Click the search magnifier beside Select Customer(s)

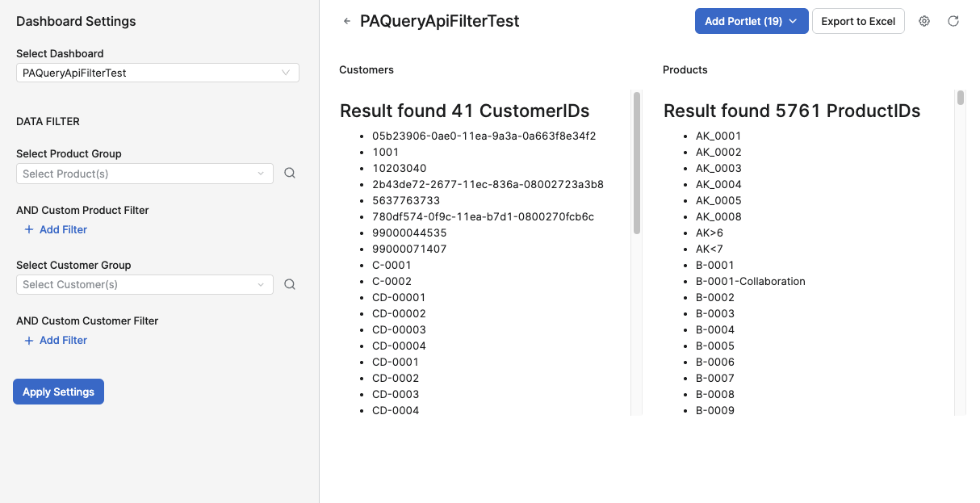coord(290,284)
